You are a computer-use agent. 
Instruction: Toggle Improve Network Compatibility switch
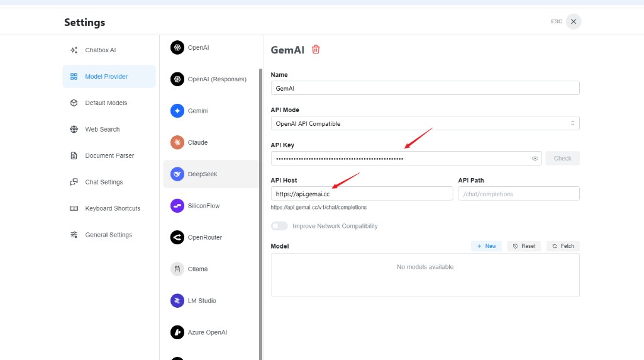point(279,226)
